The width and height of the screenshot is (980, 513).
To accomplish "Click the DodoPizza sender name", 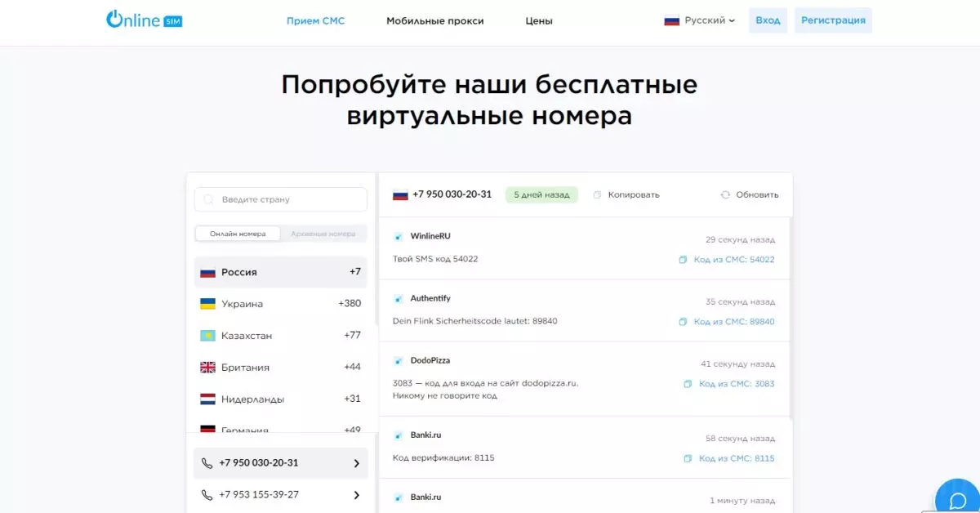I will pos(430,360).
